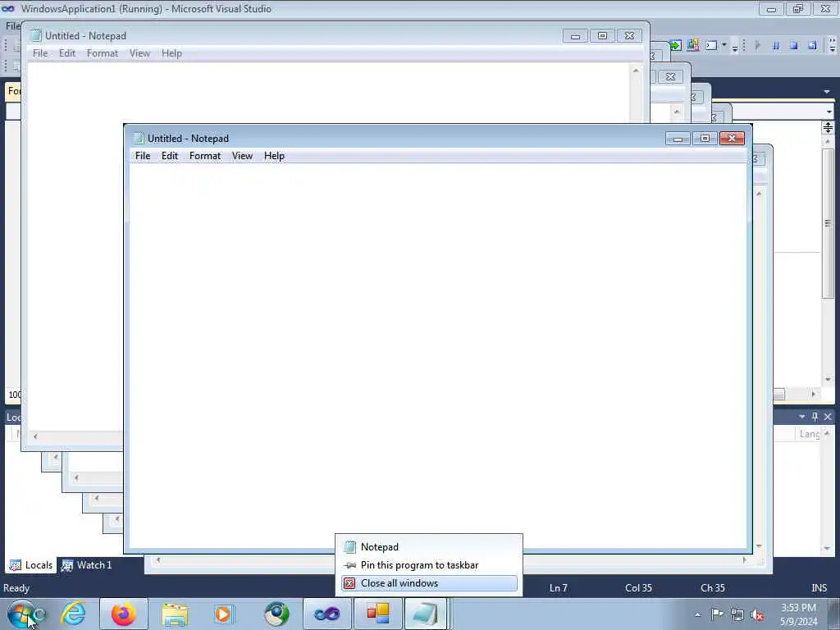This screenshot has height=630, width=840.
Task: Open Windows Media Player from taskbar
Action: pos(223,614)
